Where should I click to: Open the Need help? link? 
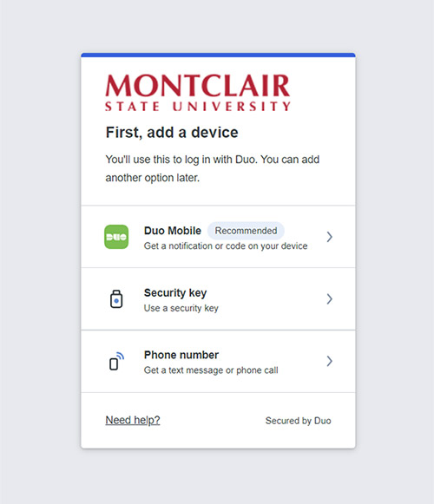133,420
